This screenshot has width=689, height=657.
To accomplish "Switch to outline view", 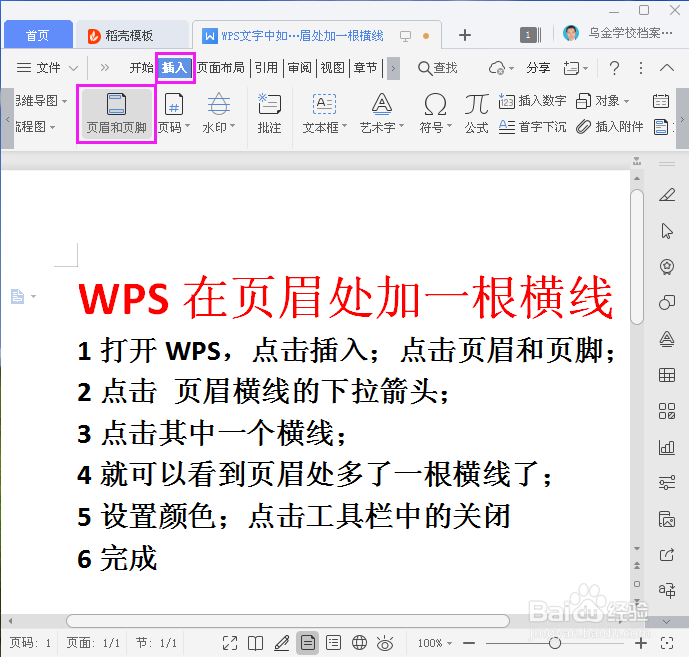I will click(334, 643).
